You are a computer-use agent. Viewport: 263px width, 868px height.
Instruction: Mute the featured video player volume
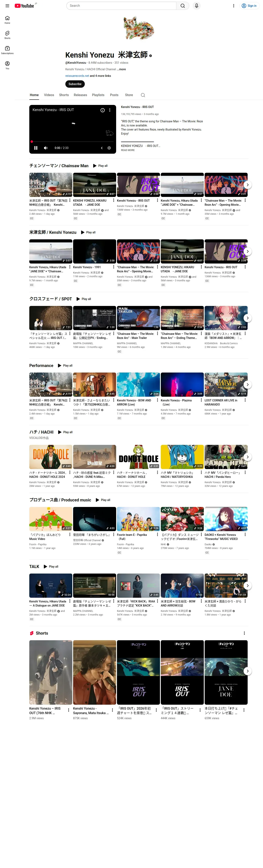pyautogui.click(x=46, y=148)
